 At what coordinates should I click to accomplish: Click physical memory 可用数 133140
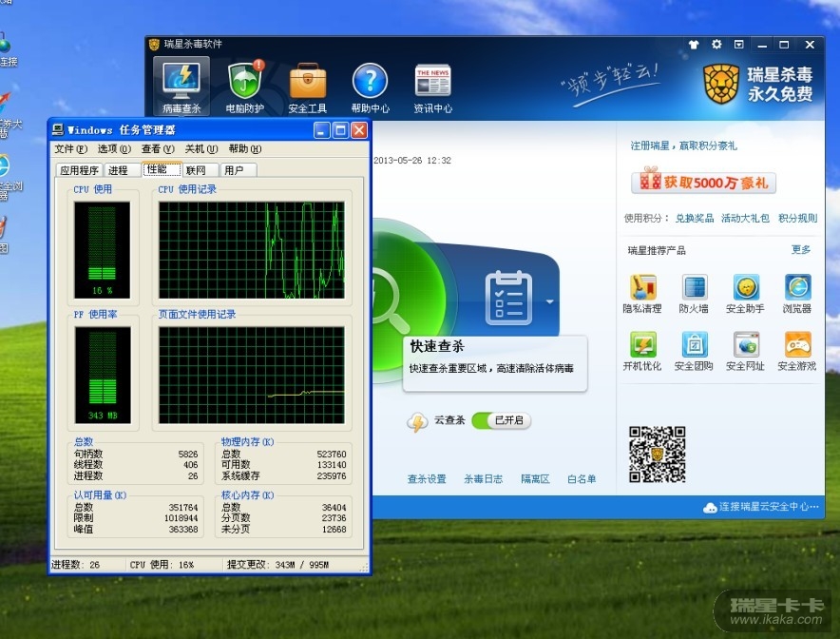pyautogui.click(x=332, y=465)
